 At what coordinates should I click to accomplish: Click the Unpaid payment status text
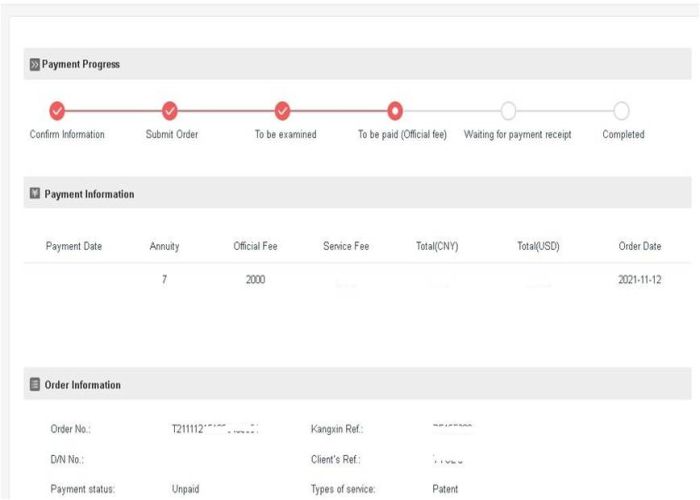pos(188,489)
